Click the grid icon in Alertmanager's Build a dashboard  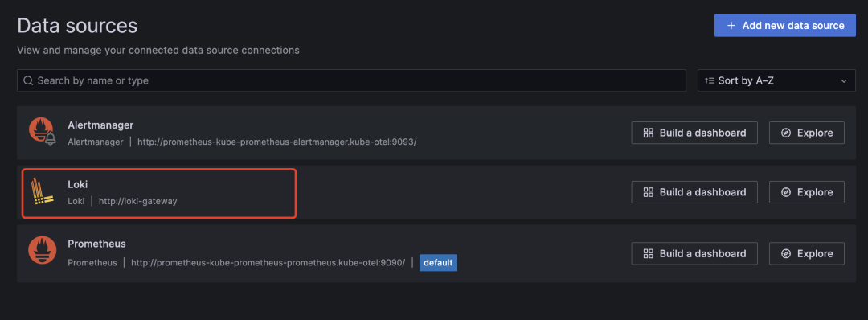(x=649, y=133)
